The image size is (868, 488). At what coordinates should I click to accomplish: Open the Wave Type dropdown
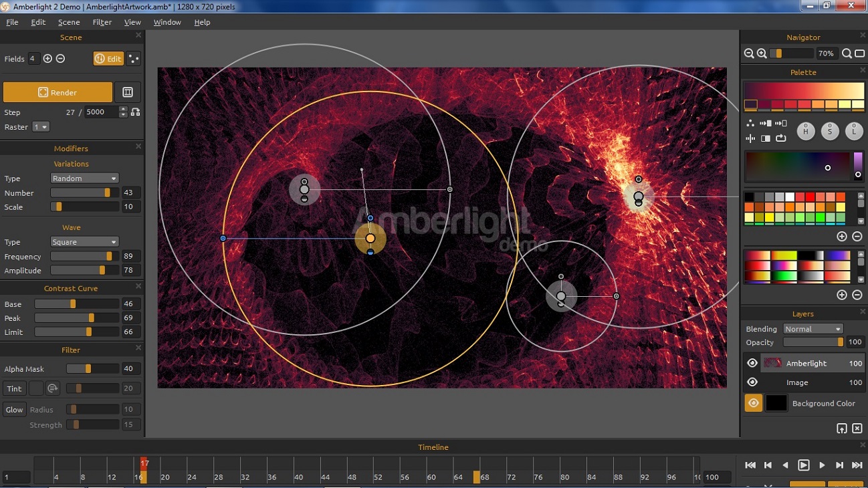point(85,242)
